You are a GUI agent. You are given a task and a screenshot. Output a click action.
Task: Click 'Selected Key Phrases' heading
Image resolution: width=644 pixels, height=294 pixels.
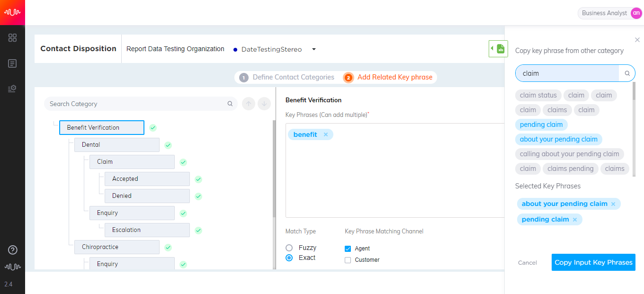pos(548,186)
